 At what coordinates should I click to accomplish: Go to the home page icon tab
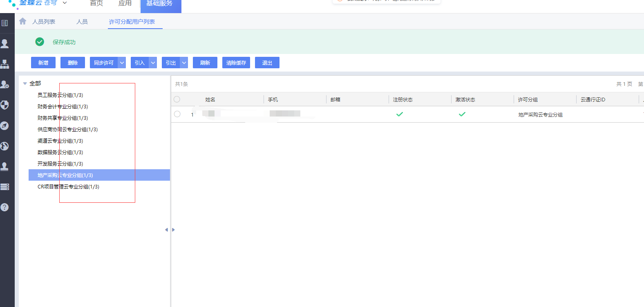click(x=23, y=21)
